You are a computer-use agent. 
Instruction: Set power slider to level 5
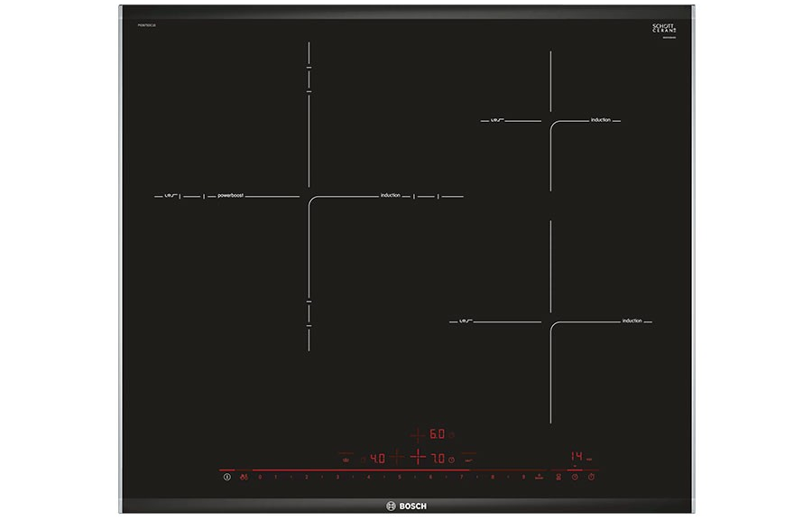[399, 476]
